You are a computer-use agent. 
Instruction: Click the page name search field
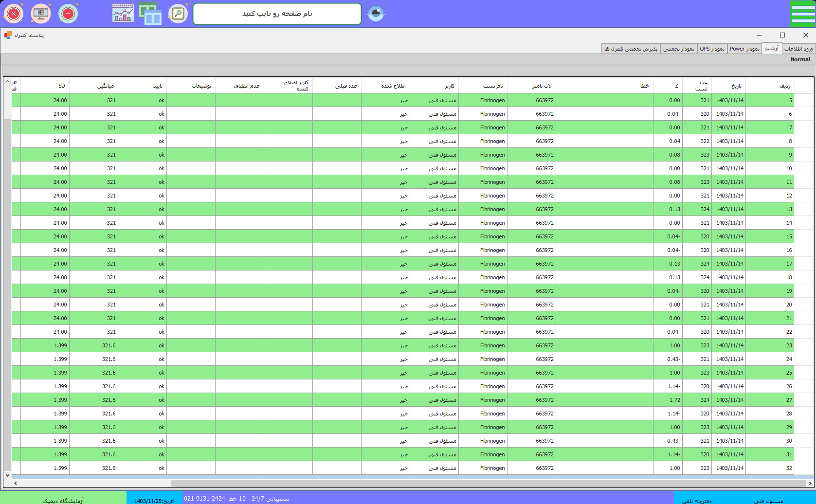click(x=277, y=14)
